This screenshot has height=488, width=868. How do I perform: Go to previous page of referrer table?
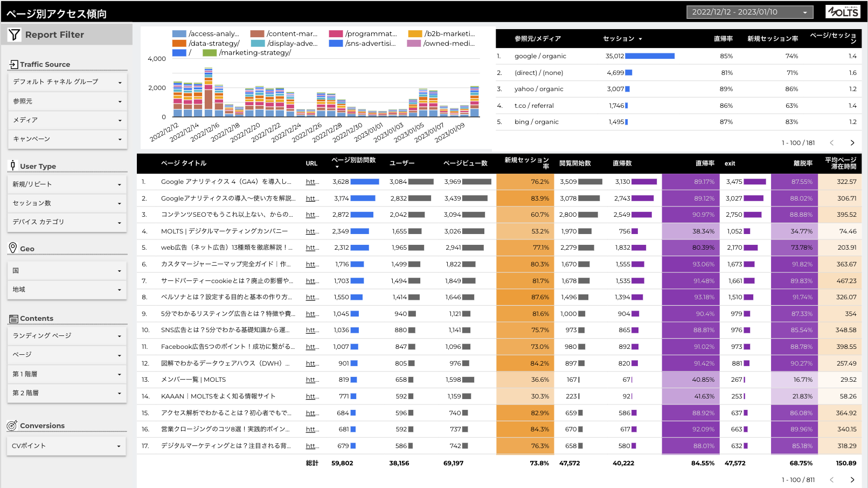click(832, 143)
